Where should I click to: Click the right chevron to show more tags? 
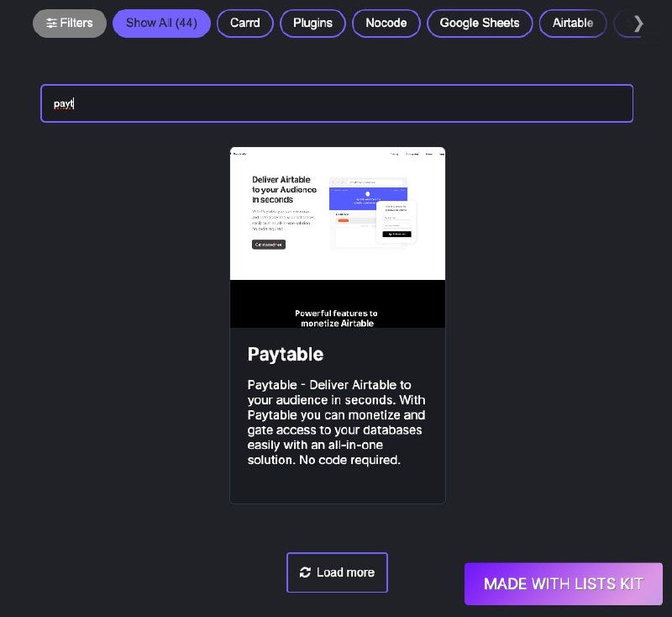[x=638, y=24]
